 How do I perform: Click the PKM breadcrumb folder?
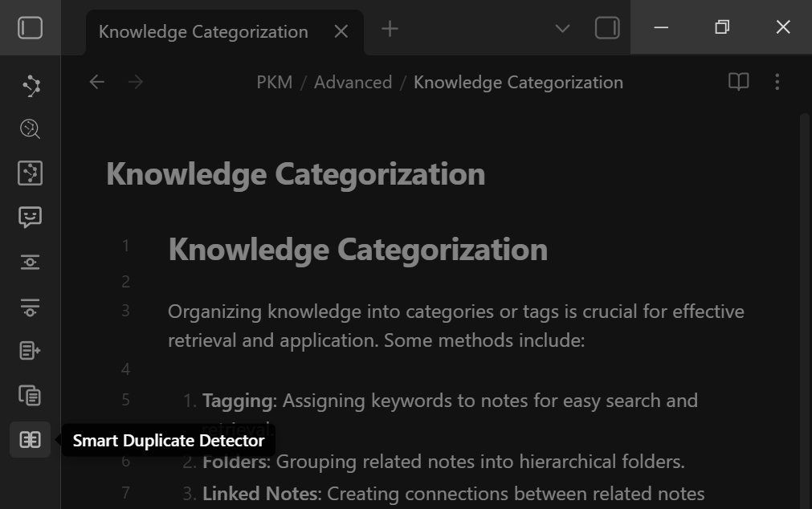pos(275,83)
